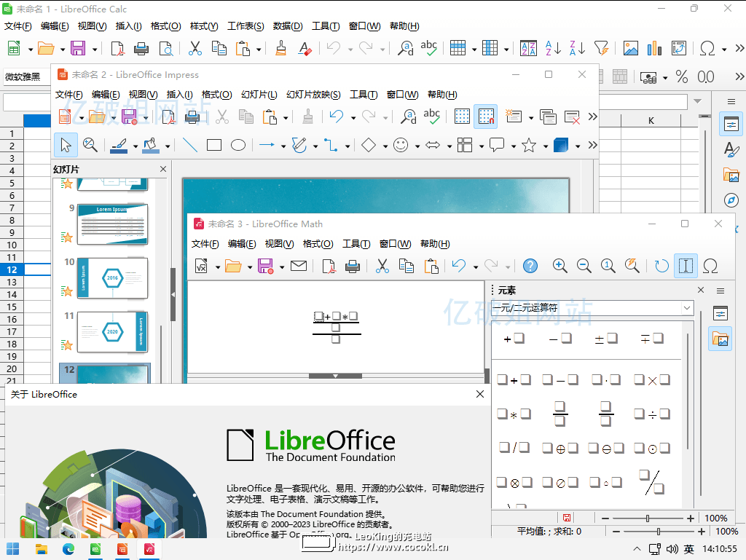This screenshot has height=560, width=746.
Task: Click Windows Start button
Action: [13, 549]
